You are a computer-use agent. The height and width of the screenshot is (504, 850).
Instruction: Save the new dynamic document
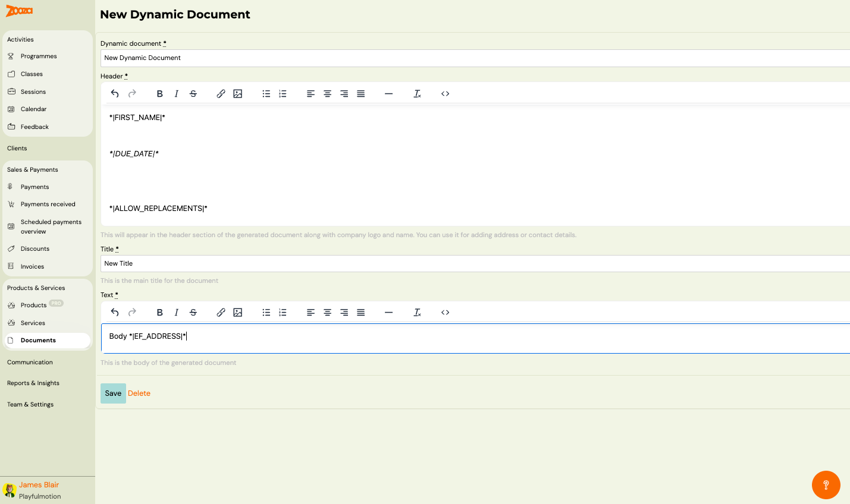coord(112,393)
